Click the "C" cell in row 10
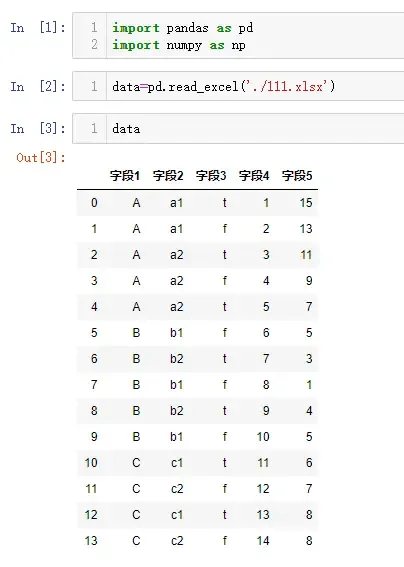 tap(136, 463)
